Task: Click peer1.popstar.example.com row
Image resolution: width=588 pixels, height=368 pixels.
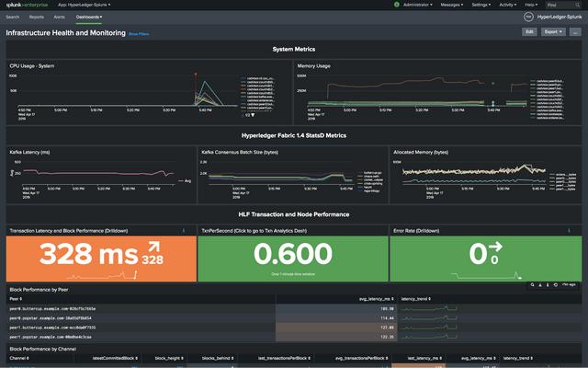Action: point(294,337)
